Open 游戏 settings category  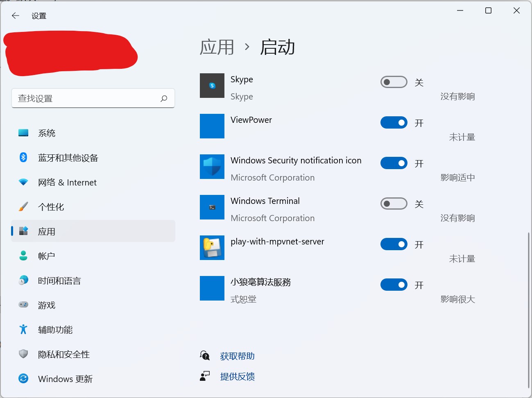pyautogui.click(x=93, y=305)
